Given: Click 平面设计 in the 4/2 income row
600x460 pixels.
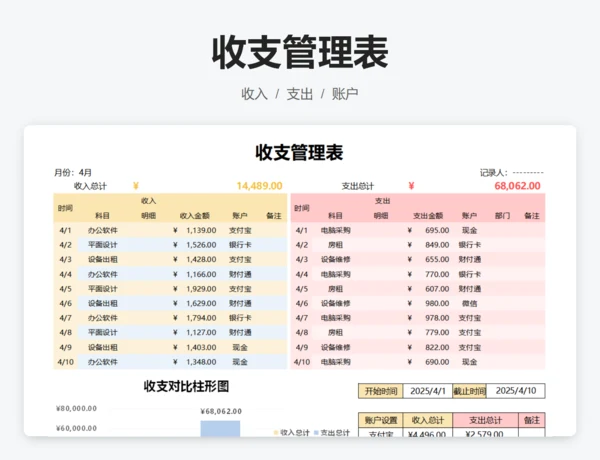Looking at the screenshot, I should (x=103, y=245).
